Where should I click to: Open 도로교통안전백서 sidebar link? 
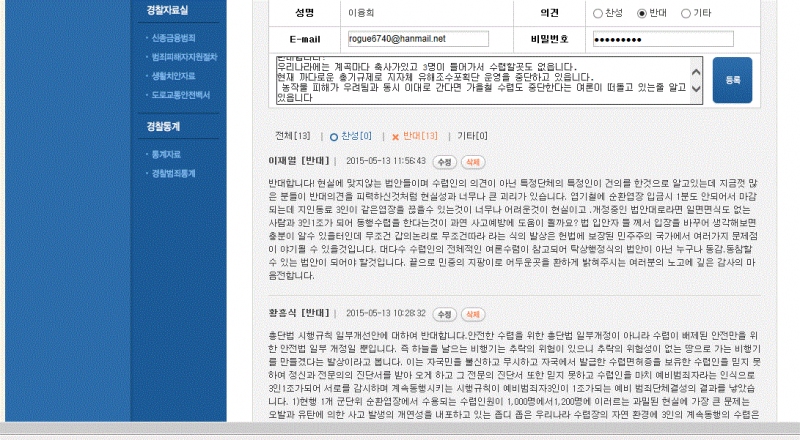click(x=179, y=94)
